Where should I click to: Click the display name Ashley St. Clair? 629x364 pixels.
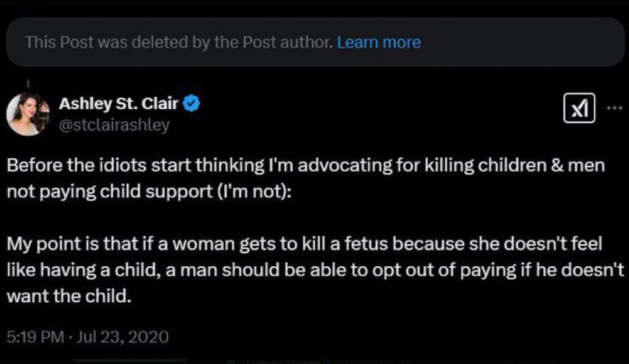point(117,104)
